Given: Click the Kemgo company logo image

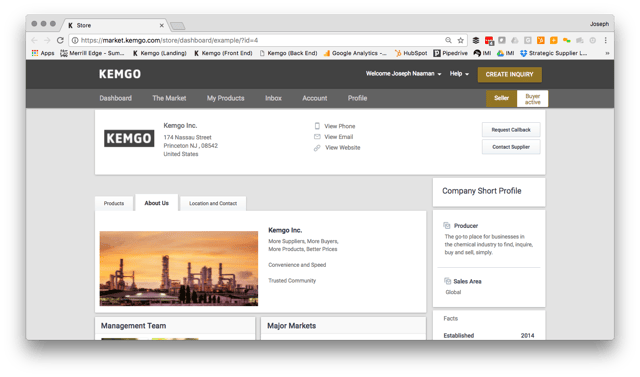Looking at the screenshot, I should (x=129, y=138).
